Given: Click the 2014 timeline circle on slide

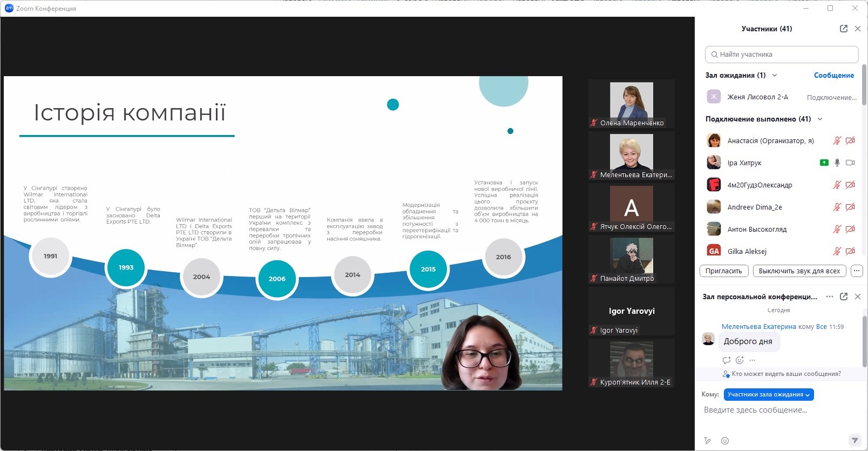Looking at the screenshot, I should click(352, 275).
